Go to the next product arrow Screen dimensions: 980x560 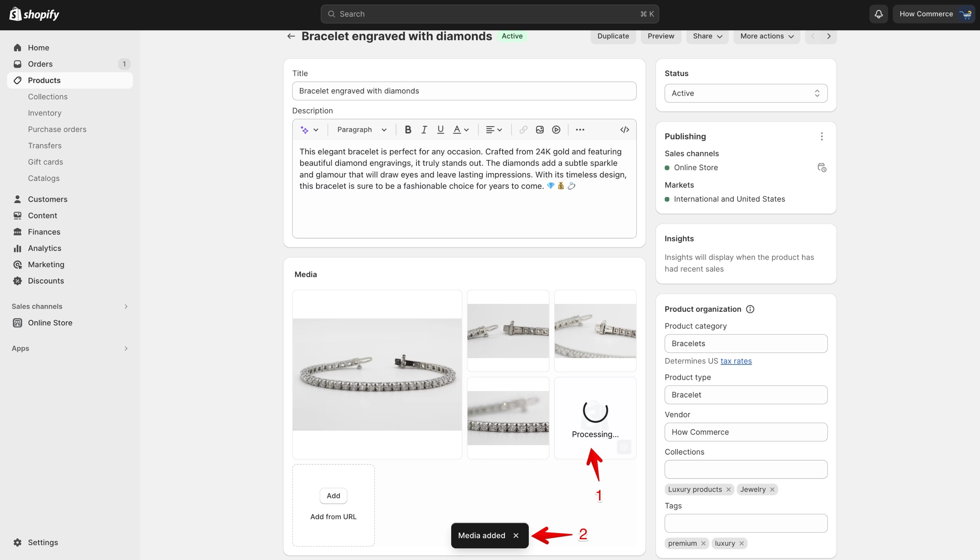pos(829,36)
